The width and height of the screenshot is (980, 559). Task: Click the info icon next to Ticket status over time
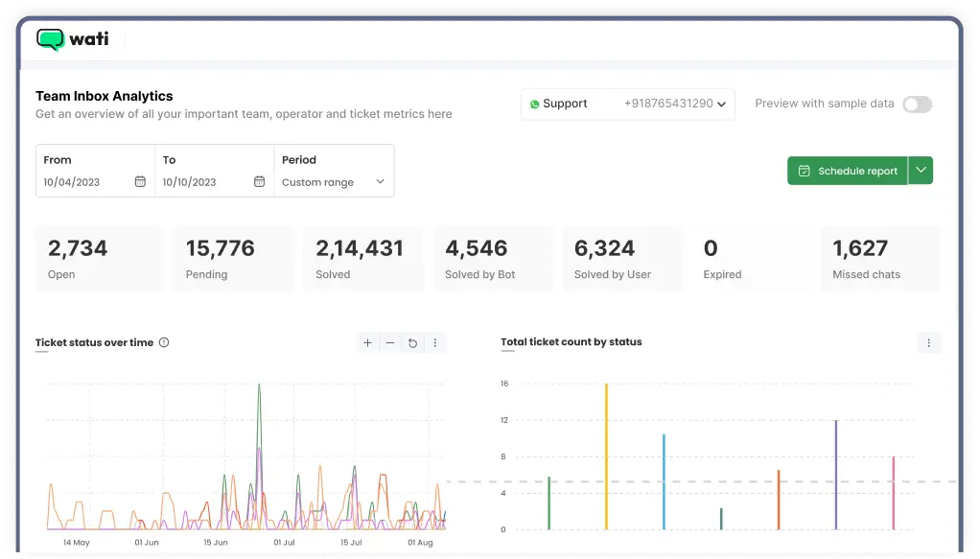pyautogui.click(x=163, y=342)
